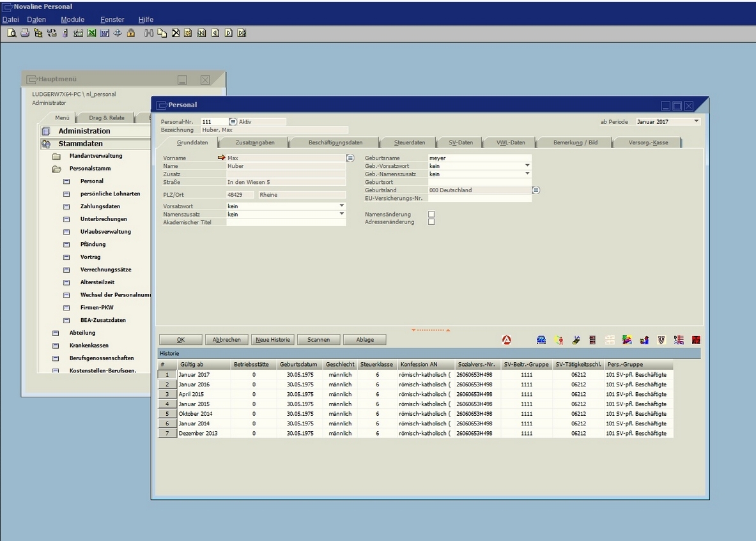Open the Module menu

point(72,20)
